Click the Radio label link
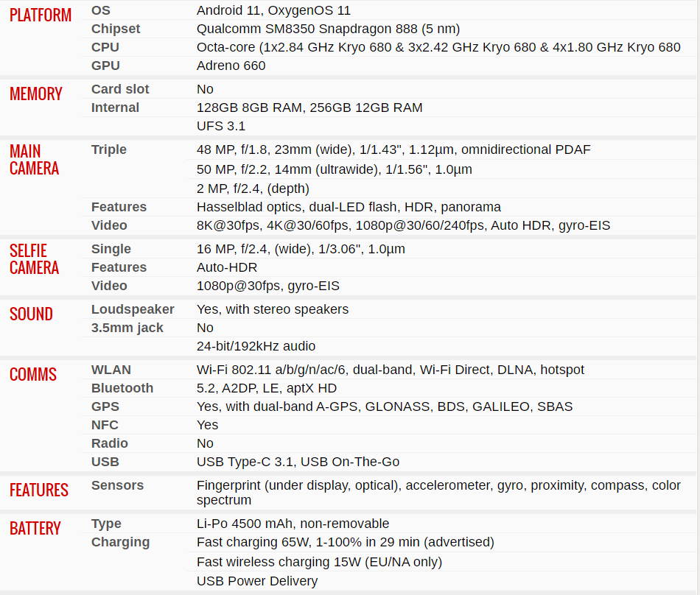This screenshot has height=595, width=700. point(110,443)
